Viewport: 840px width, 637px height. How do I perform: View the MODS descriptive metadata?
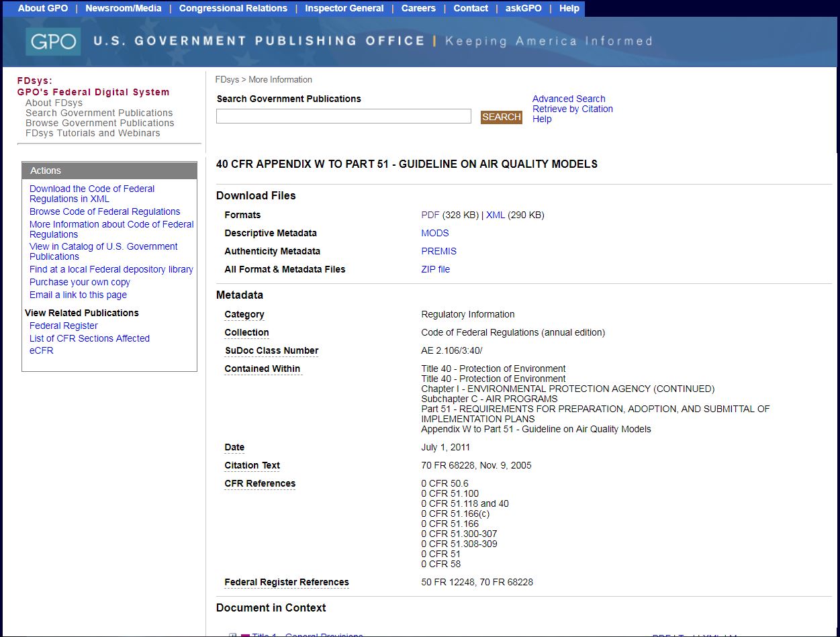click(x=434, y=233)
